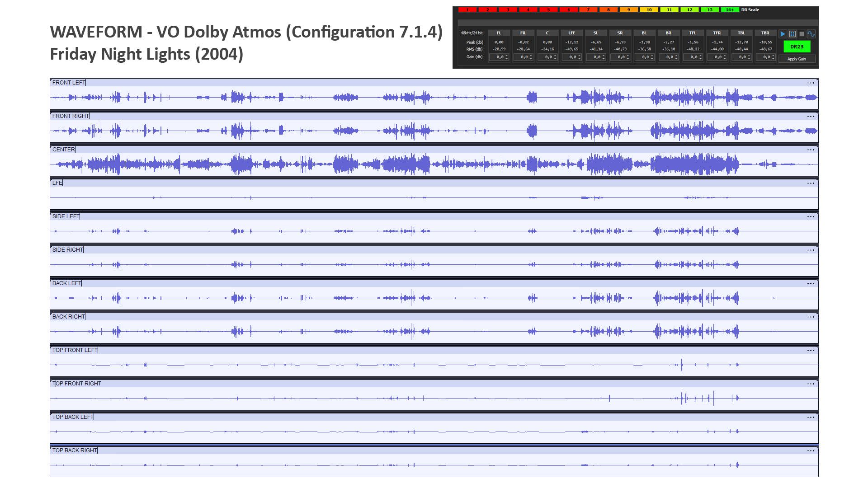Click the Apply Gain button
868x488 pixels.
pos(797,59)
